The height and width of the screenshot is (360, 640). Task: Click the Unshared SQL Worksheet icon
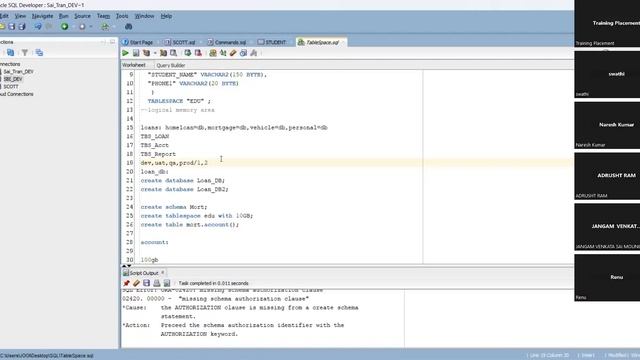213,53
